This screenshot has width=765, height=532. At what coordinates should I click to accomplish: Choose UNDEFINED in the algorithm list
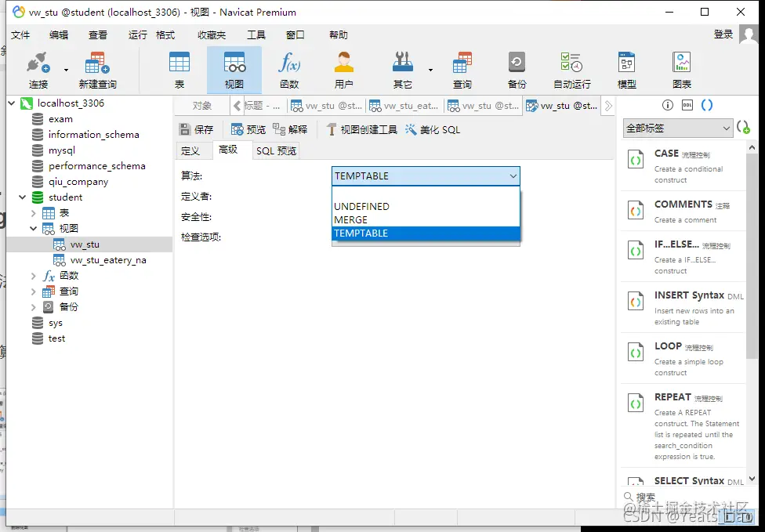coord(426,206)
